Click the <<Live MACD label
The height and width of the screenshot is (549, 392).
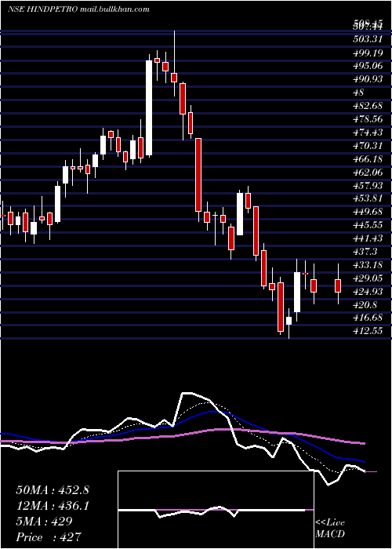330,529
